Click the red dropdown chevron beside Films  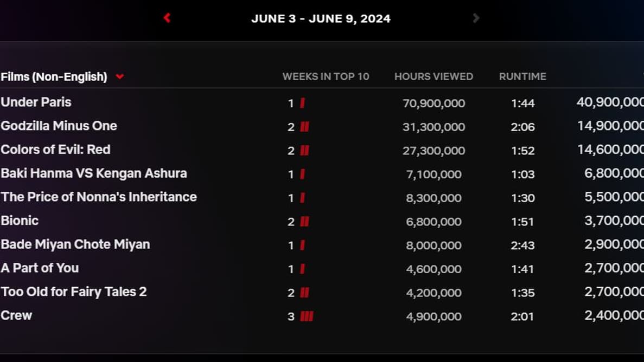[x=120, y=77]
